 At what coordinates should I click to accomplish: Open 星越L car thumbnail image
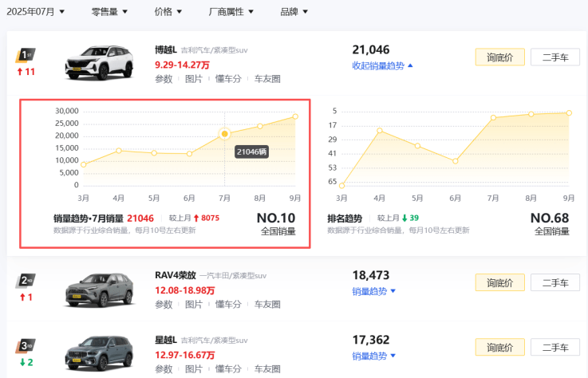coord(100,353)
